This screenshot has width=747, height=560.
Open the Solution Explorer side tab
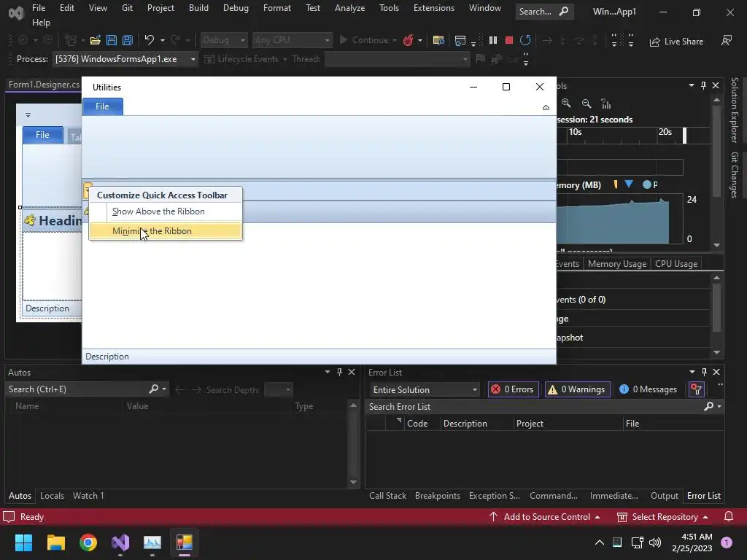point(735,110)
